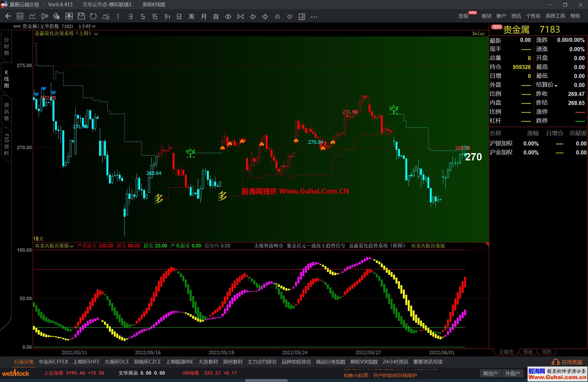The width and height of the screenshot is (588, 382).
Task: Toggle the link chain icon beside 贵金属
Action: point(17,26)
